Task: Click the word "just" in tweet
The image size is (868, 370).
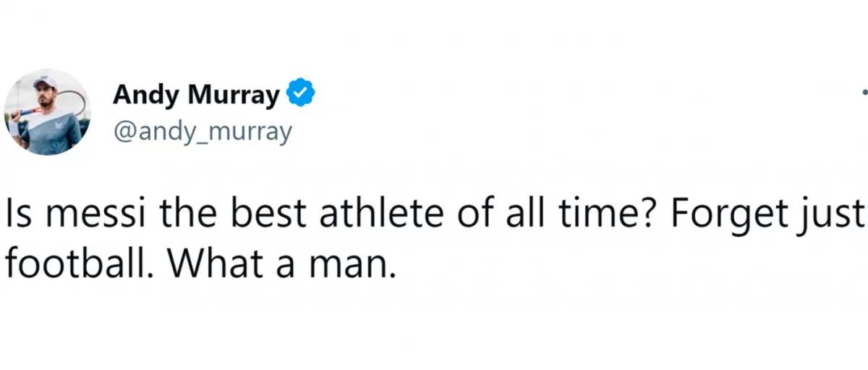Action: pos(841,215)
